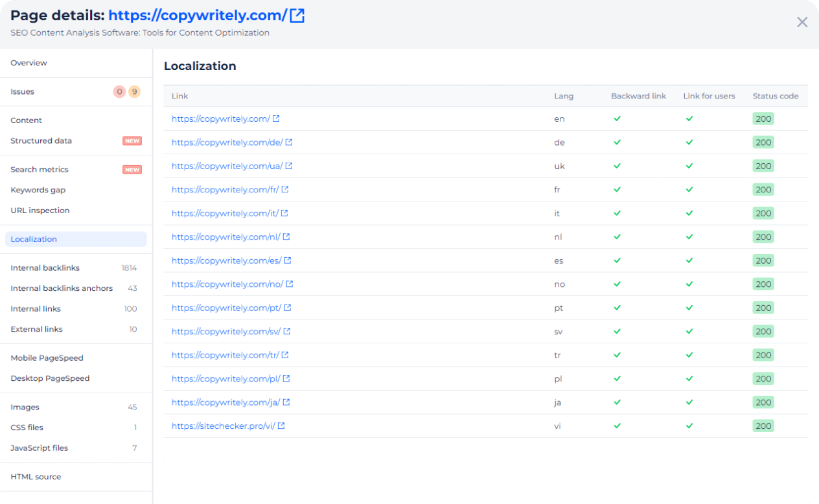Select the Localization sidebar item
The height and width of the screenshot is (504, 819).
pos(76,239)
